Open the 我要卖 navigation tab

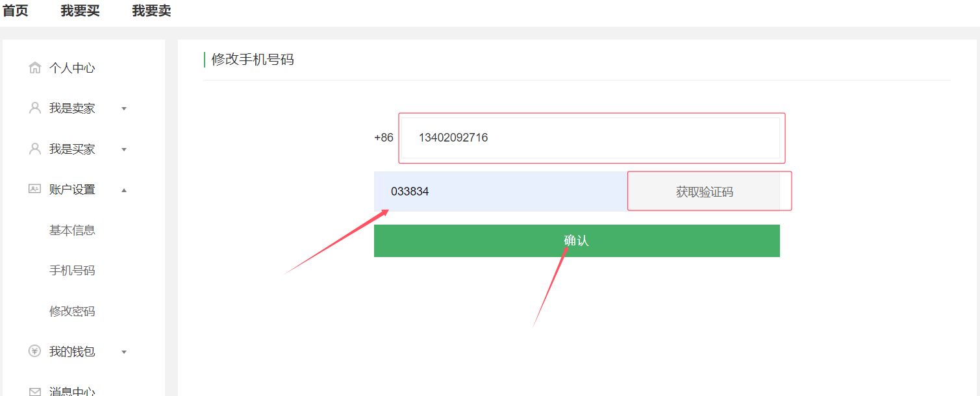(x=151, y=11)
